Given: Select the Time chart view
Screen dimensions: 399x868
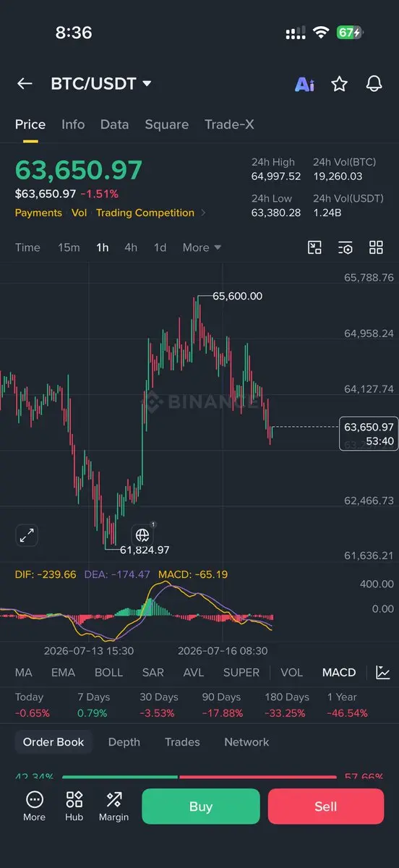Looking at the screenshot, I should pos(27,247).
